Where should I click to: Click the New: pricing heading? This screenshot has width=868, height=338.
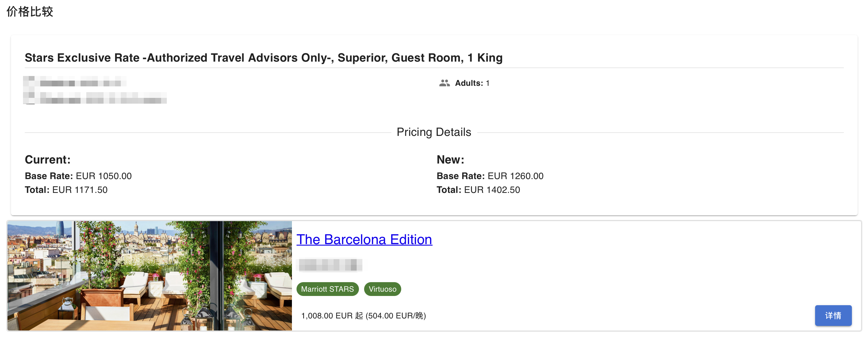point(450,159)
